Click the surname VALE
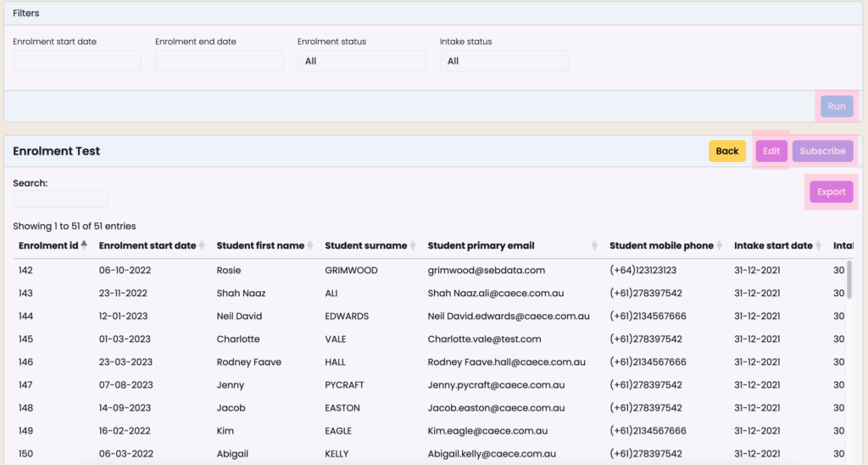Image resolution: width=868 pixels, height=465 pixels. [x=336, y=339]
